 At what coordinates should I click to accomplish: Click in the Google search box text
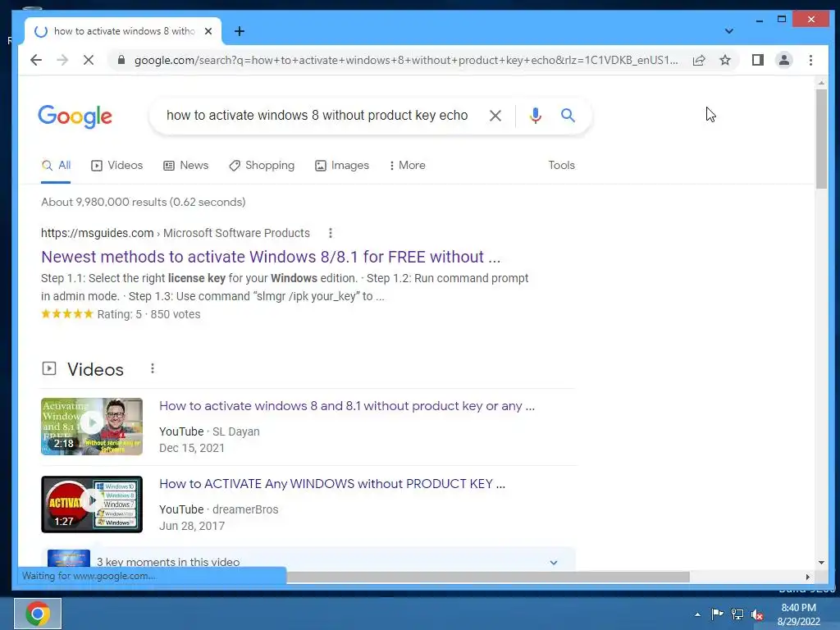tap(317, 115)
